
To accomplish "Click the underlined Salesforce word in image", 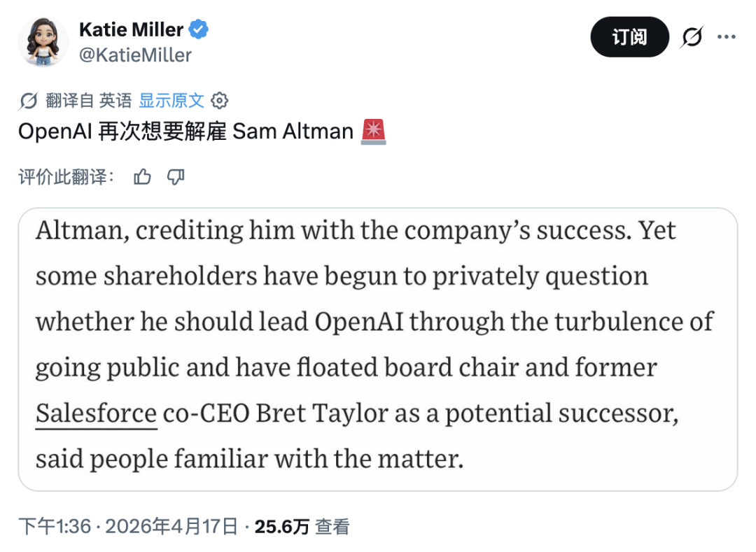I will [x=96, y=413].
